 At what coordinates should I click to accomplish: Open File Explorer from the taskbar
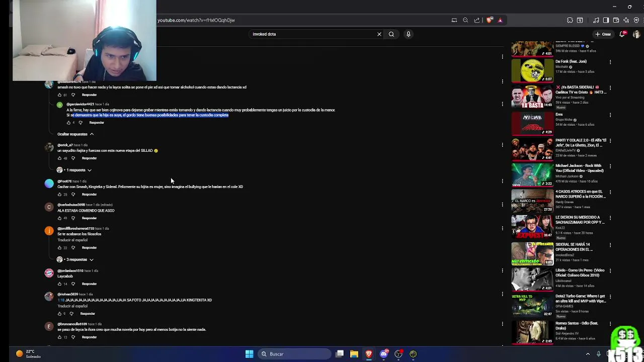pos(354,354)
